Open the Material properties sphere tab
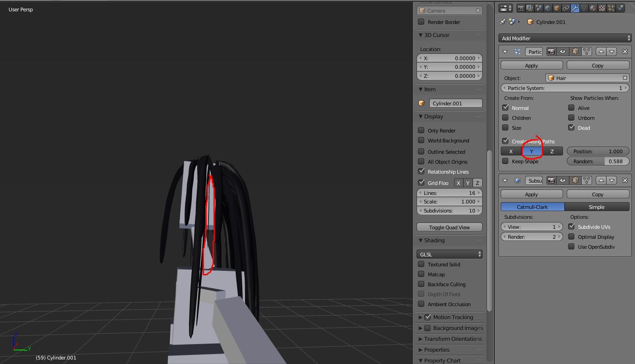635x364 pixels. coord(593,8)
